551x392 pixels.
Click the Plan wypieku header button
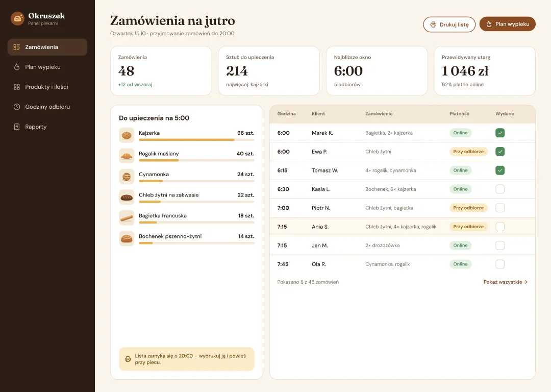(x=508, y=24)
